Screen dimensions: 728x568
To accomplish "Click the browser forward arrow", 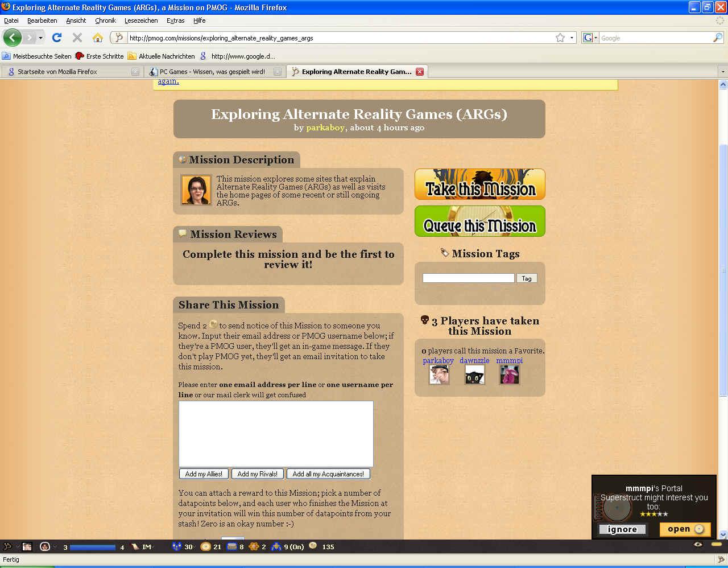I will click(29, 38).
